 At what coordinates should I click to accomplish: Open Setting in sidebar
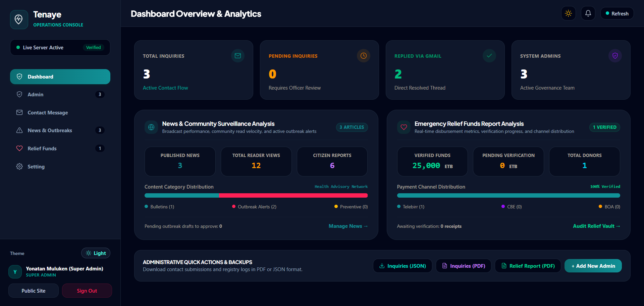tap(60, 166)
